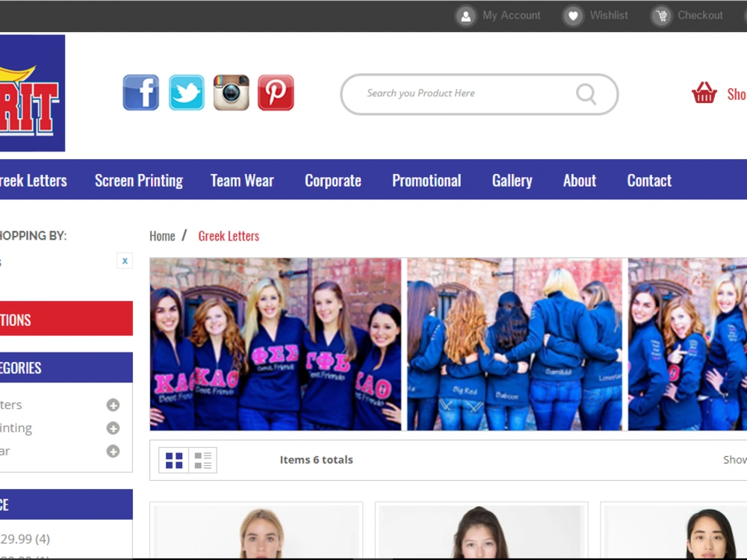Screen dimensions: 747x560
Task: Open the Team Wear menu
Action: (x=242, y=181)
